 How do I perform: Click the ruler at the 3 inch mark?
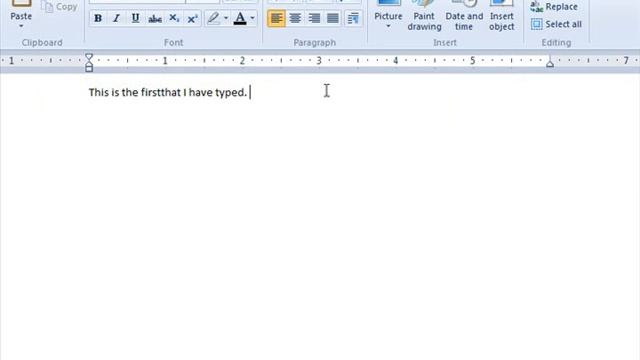[x=319, y=60]
